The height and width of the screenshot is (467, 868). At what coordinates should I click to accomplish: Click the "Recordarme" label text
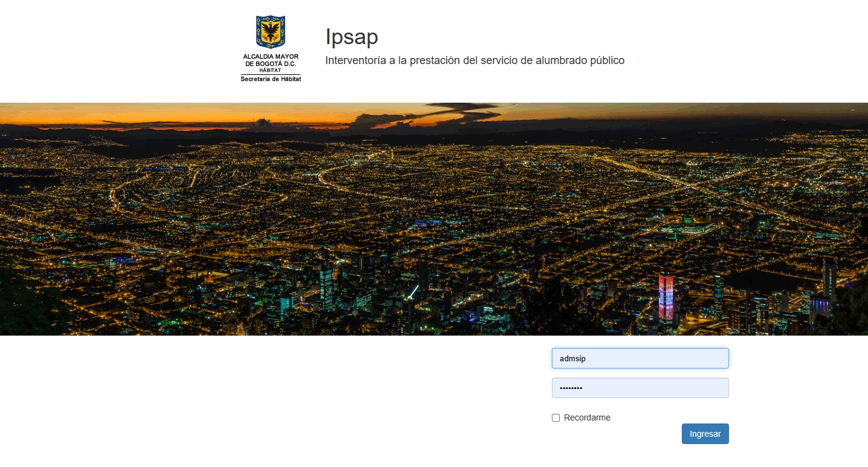pos(587,417)
